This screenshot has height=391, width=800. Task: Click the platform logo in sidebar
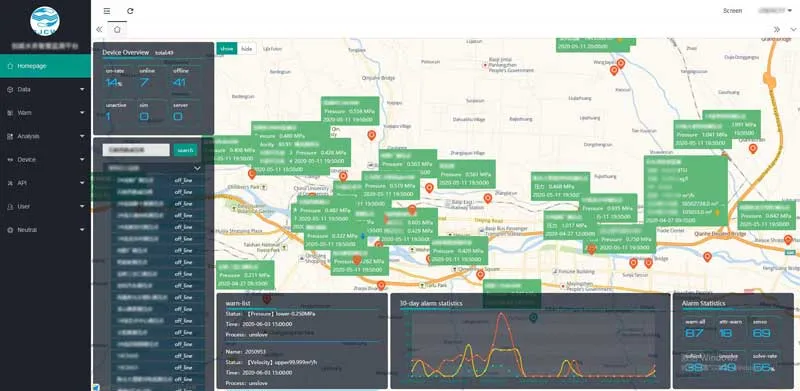point(45,21)
